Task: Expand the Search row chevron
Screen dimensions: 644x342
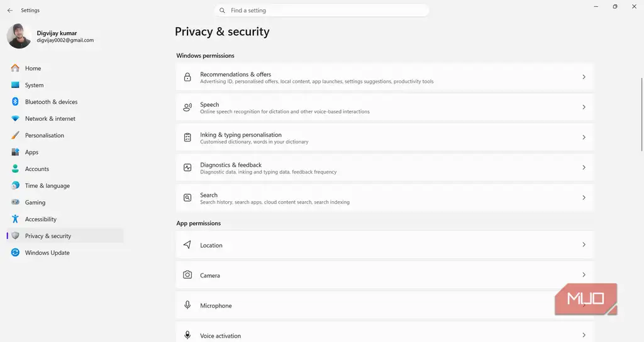Action: [x=584, y=198]
